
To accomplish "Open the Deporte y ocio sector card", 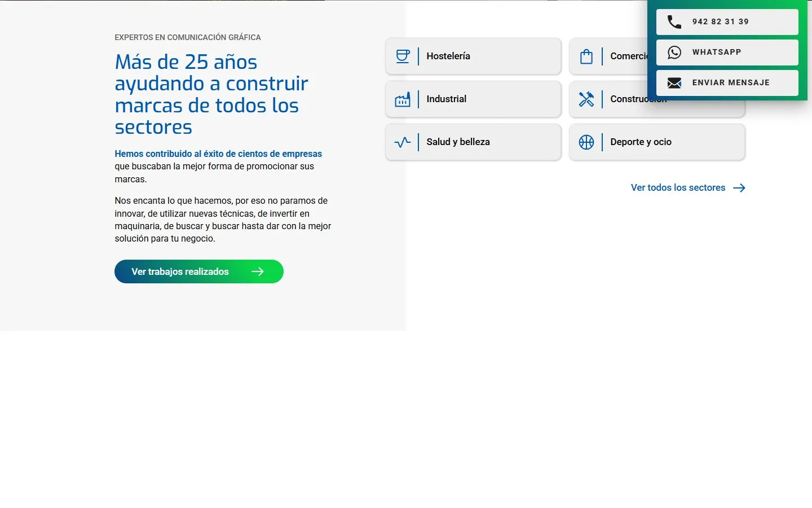I will (x=657, y=142).
